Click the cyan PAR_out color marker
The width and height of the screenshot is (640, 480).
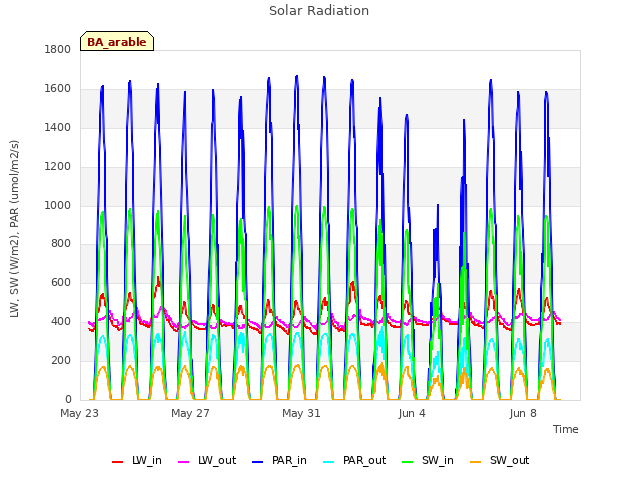(x=328, y=462)
